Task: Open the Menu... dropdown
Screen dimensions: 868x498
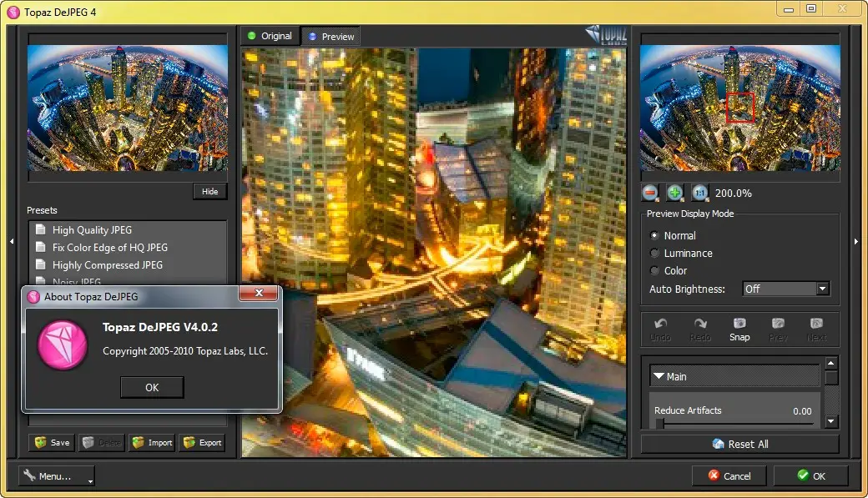Action: 57,475
